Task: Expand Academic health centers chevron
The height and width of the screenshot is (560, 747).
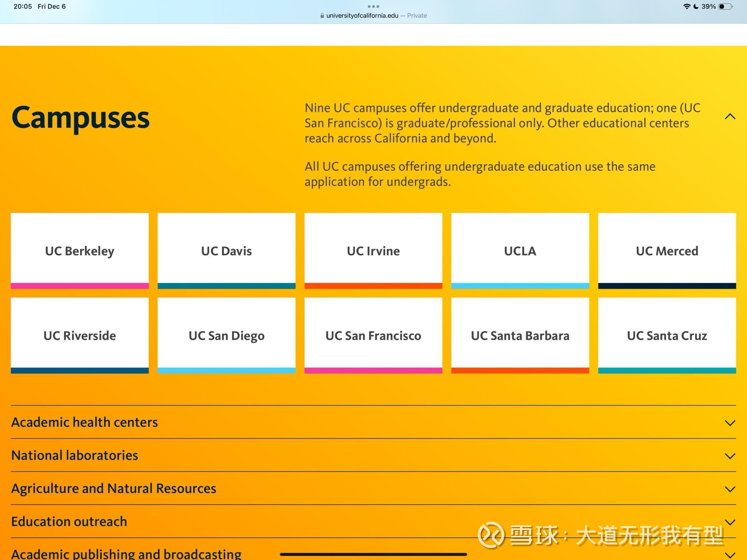Action: click(x=730, y=423)
